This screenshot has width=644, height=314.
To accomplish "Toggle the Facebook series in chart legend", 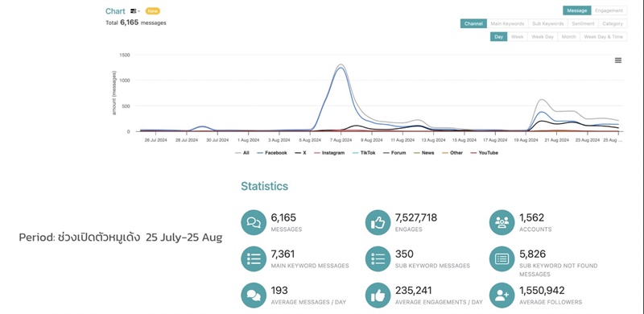I will [x=272, y=153].
